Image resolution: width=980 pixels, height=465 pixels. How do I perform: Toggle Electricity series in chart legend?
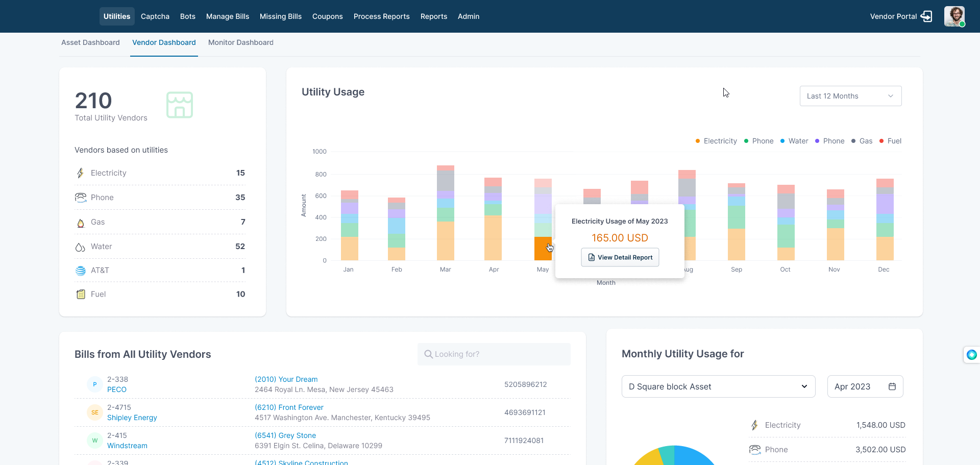(x=716, y=141)
